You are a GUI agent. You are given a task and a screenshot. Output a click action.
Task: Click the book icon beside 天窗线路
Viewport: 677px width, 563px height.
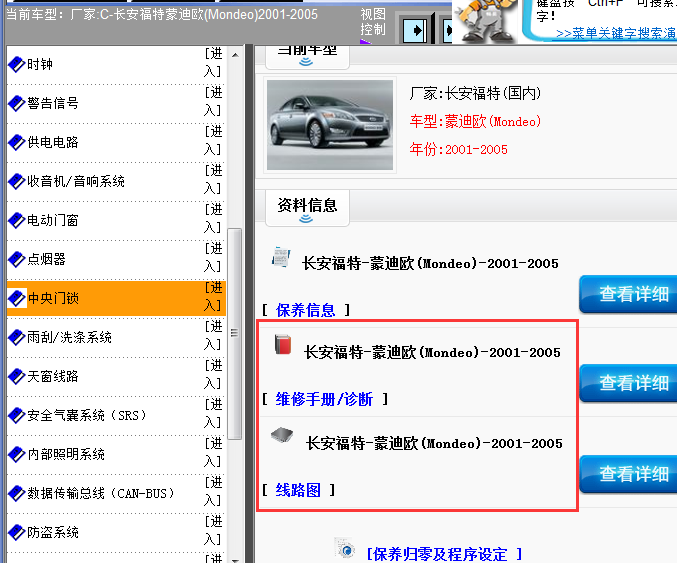(x=17, y=376)
